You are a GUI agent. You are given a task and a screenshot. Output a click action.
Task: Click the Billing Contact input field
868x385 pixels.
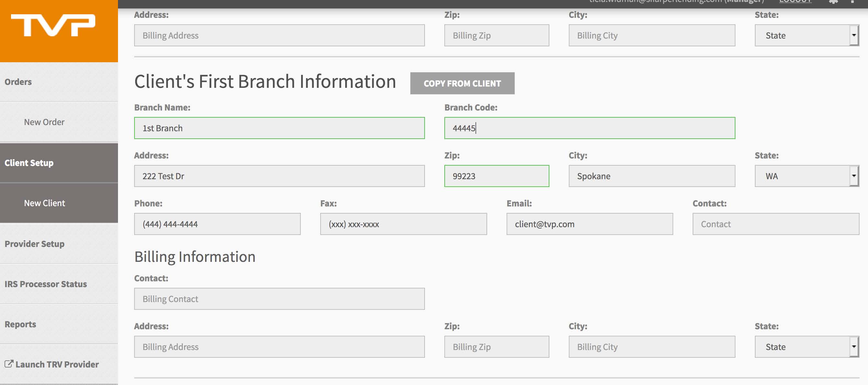[x=279, y=299]
